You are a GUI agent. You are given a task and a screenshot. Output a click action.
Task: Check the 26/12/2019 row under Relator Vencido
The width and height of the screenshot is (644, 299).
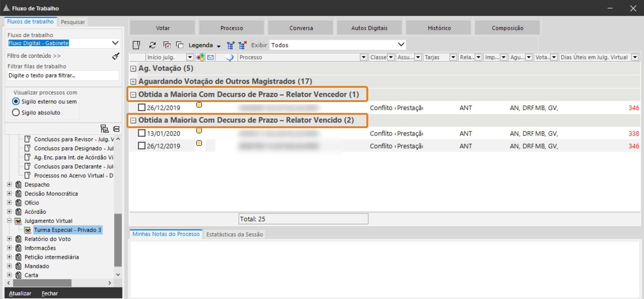point(142,146)
